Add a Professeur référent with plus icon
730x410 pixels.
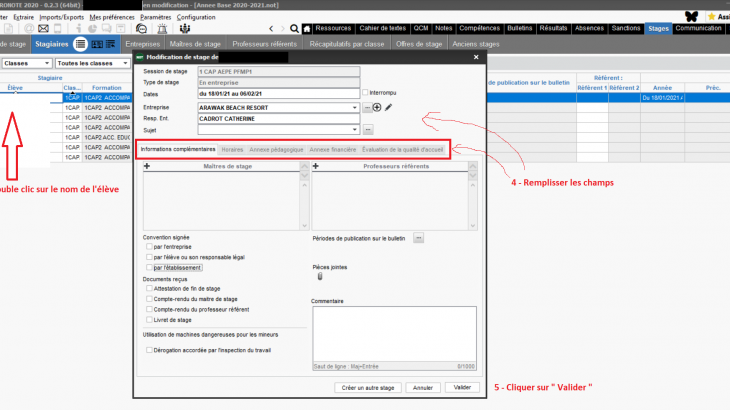(316, 166)
